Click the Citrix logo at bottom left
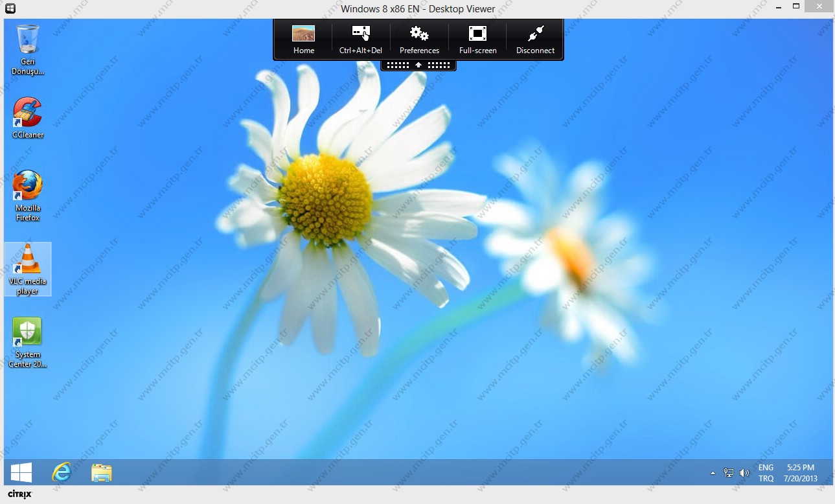The height and width of the screenshot is (504, 835). [19, 494]
